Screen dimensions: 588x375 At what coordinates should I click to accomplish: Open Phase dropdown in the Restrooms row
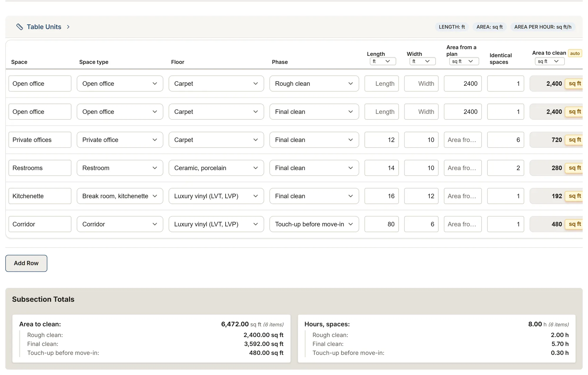pos(314,168)
